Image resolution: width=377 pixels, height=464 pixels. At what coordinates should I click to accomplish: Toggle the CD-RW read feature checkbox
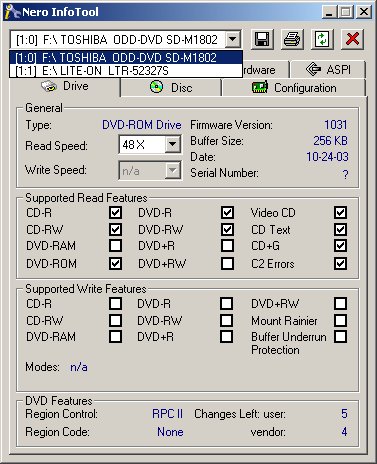click(115, 229)
